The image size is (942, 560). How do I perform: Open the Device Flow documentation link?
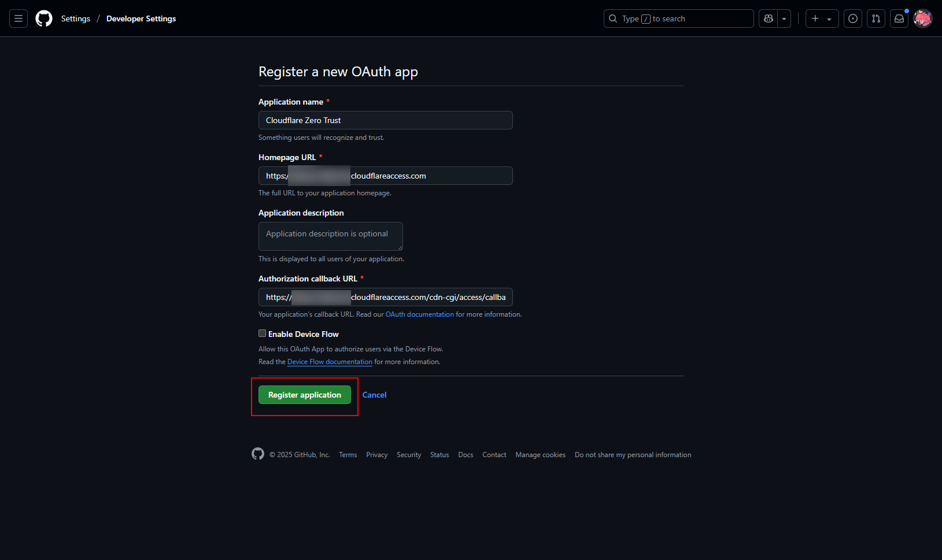pos(330,362)
